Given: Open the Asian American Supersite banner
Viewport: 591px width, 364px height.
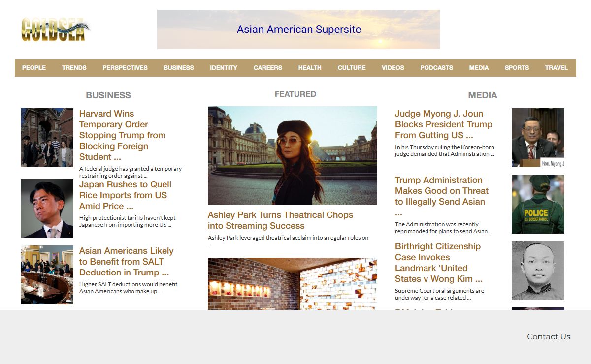Looking at the screenshot, I should (298, 30).
